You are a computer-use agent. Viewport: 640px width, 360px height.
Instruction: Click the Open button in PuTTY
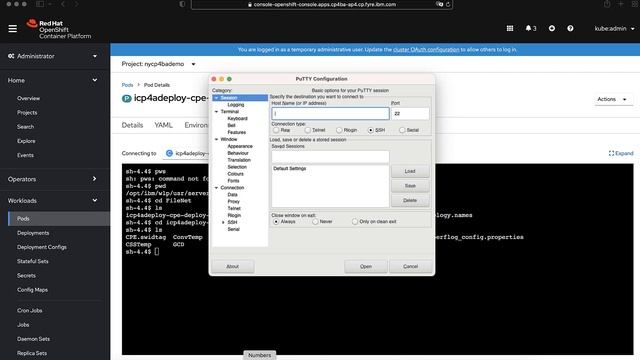click(x=366, y=267)
